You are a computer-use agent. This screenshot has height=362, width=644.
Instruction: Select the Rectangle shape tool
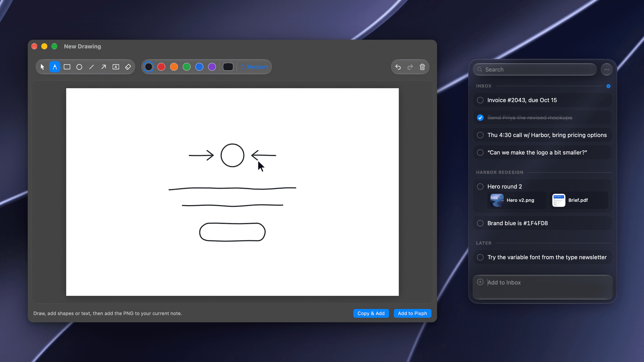click(x=67, y=67)
